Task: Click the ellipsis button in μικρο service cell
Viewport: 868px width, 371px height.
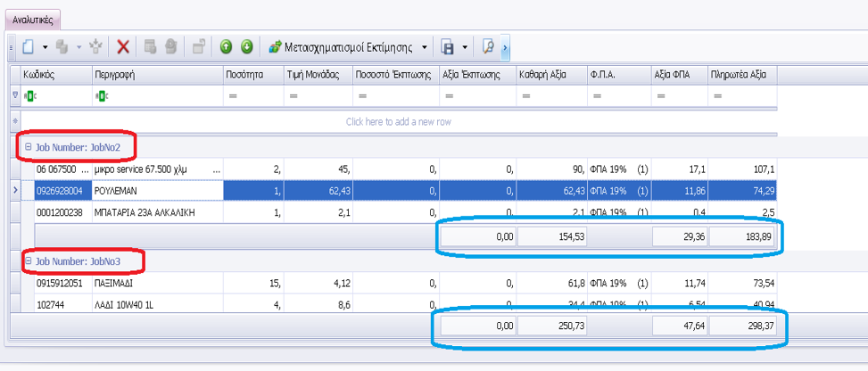Action: click(x=218, y=169)
